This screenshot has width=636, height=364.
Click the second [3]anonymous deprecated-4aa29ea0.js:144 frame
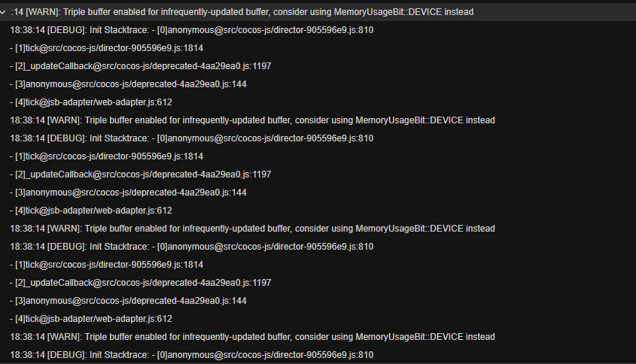point(129,193)
